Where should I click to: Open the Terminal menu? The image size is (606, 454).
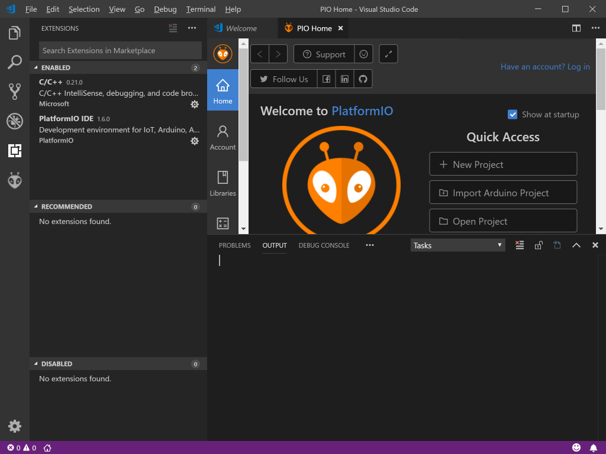point(200,9)
